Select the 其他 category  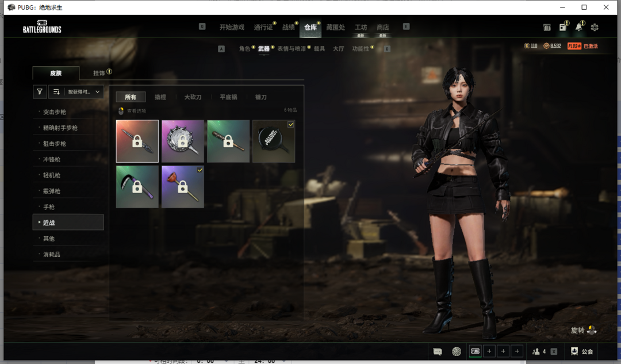(x=68, y=239)
